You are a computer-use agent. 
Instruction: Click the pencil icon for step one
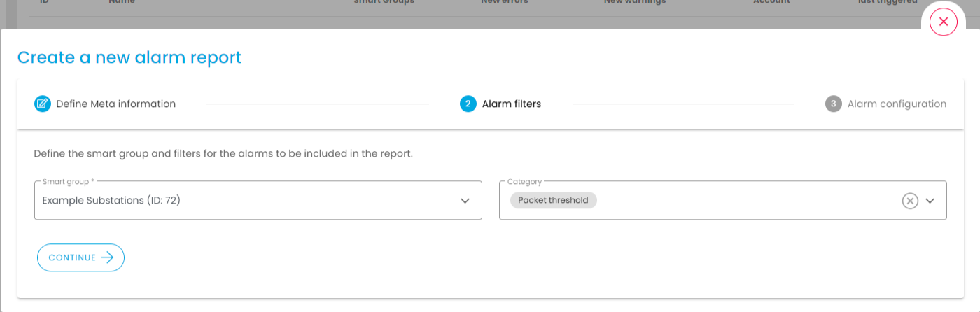point(43,104)
